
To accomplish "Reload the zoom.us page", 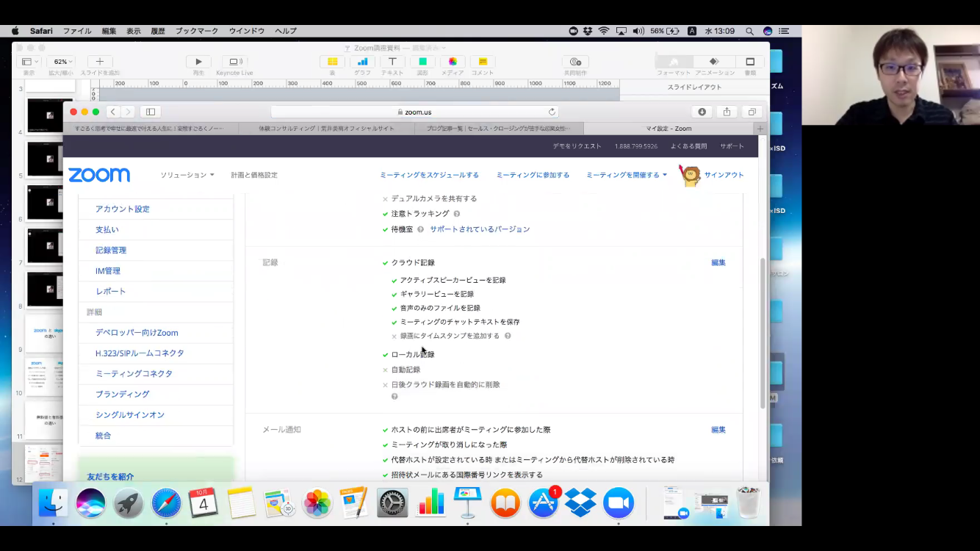I will (x=552, y=112).
